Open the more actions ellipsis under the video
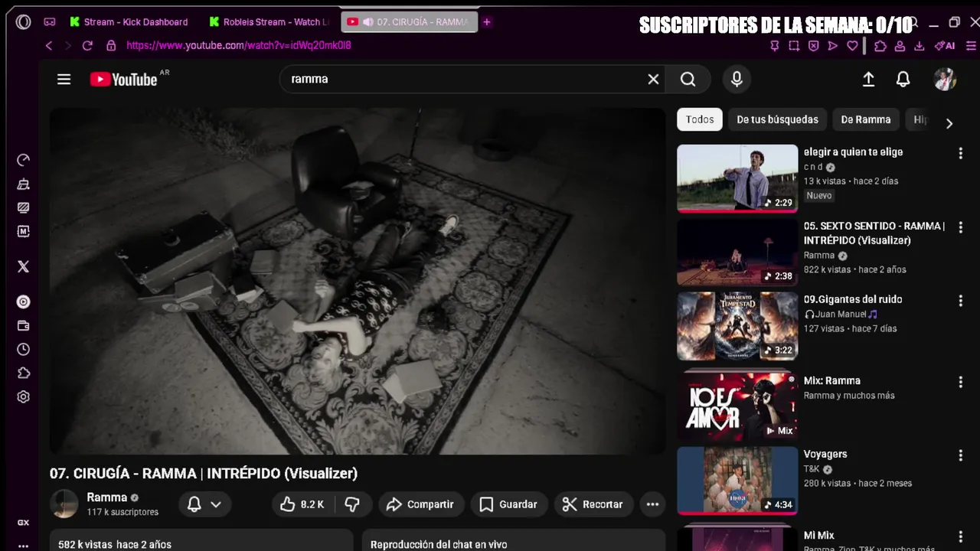 click(652, 504)
